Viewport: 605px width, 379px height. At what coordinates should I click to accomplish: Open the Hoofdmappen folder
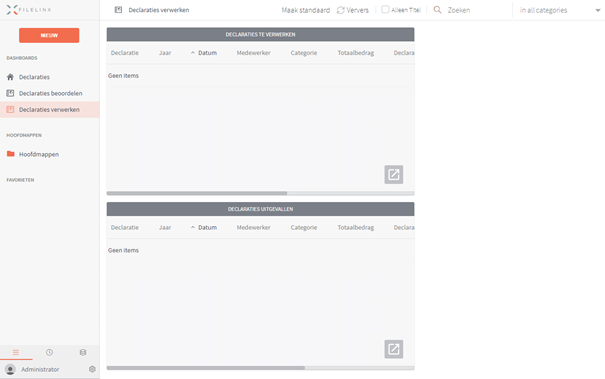click(x=39, y=154)
